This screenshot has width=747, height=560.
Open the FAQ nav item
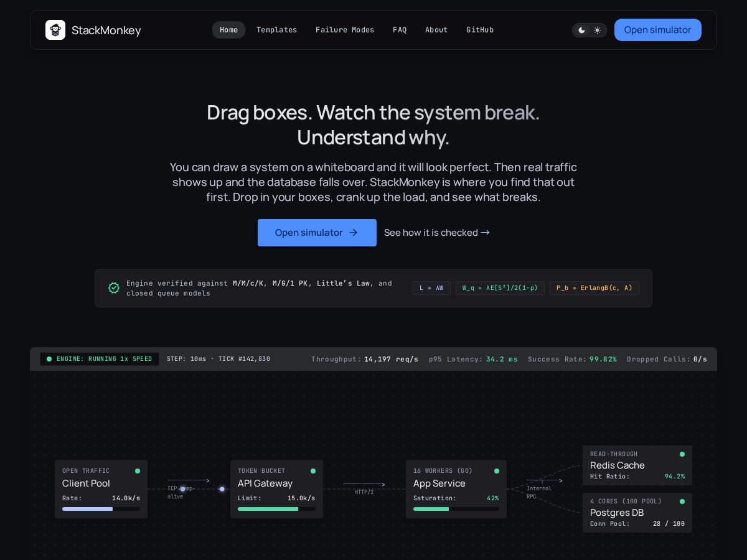400,30
